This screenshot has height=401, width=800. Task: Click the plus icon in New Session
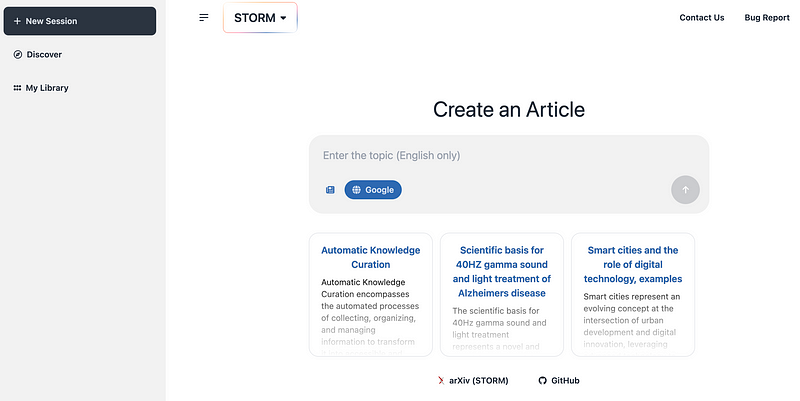(17, 21)
